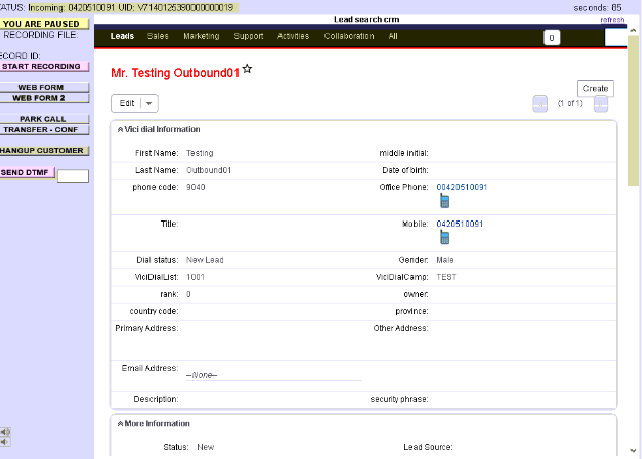Image resolution: width=642 pixels, height=459 pixels.
Task: Go to next record arrow button
Action: coord(601,104)
